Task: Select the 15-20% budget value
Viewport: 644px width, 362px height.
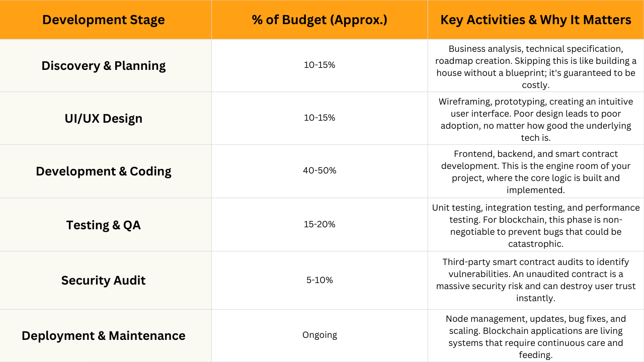Action: coord(319,224)
